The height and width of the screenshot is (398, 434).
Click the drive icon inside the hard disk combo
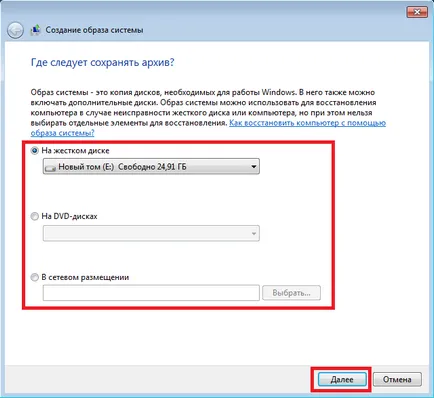coord(51,168)
